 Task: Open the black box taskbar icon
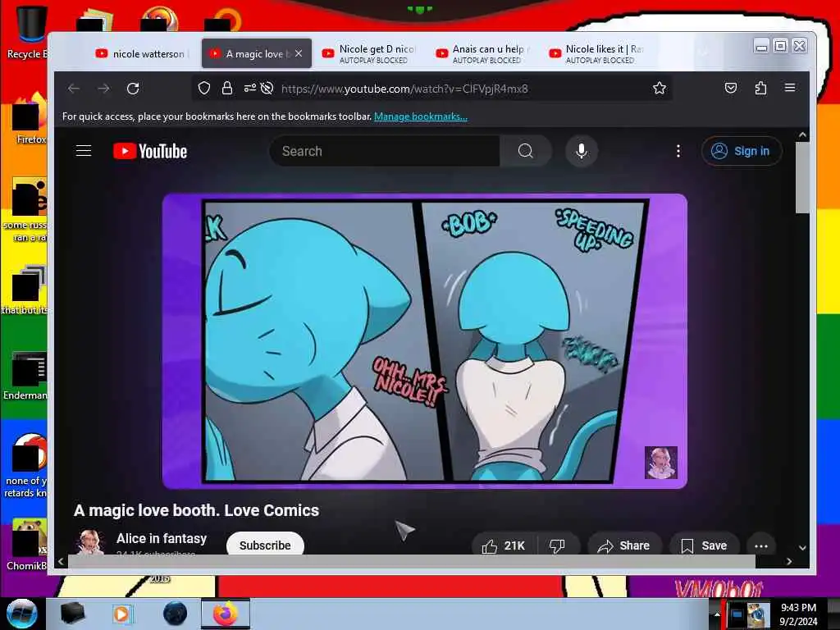(x=72, y=614)
